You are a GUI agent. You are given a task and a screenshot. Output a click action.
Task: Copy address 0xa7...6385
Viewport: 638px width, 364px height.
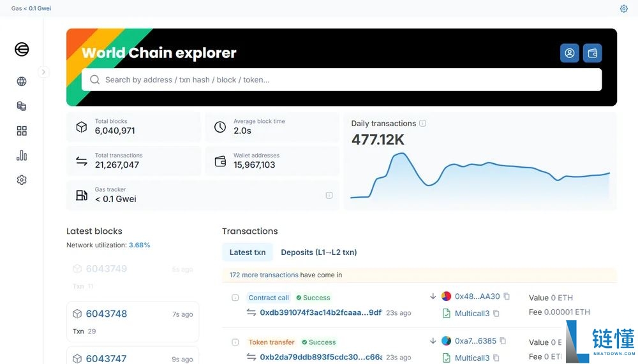coord(503,341)
